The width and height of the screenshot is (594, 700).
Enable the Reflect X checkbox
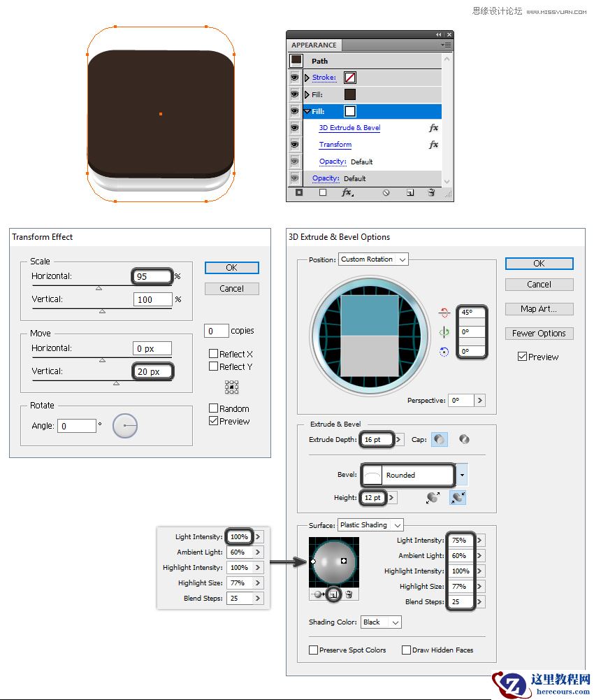click(213, 354)
